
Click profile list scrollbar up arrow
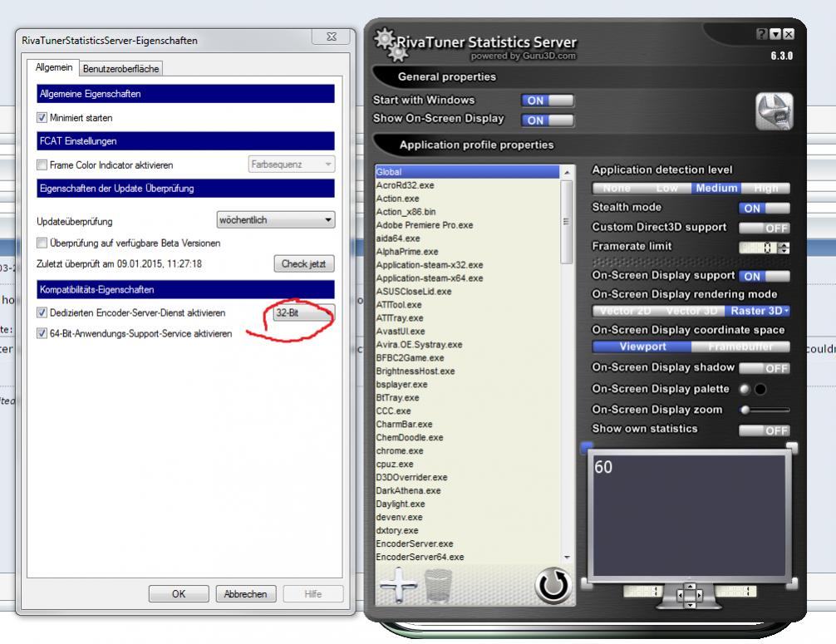567,172
